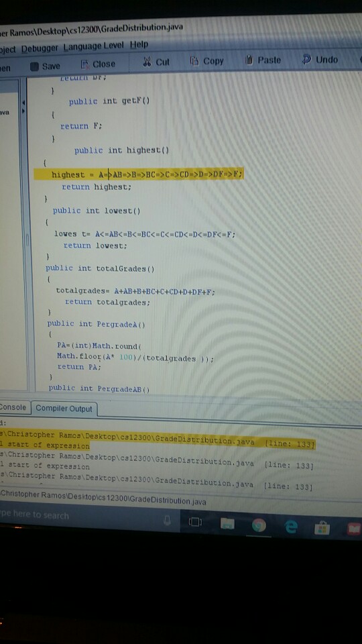Switch to the Compiler Output tab
This screenshot has width=362, height=644.
click(64, 409)
